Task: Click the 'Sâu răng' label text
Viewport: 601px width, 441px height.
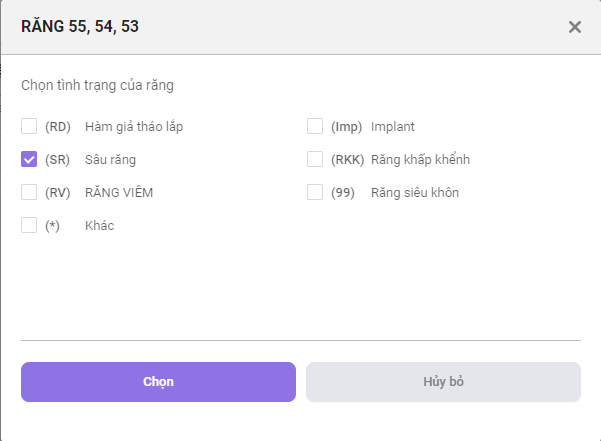Action: coord(110,160)
